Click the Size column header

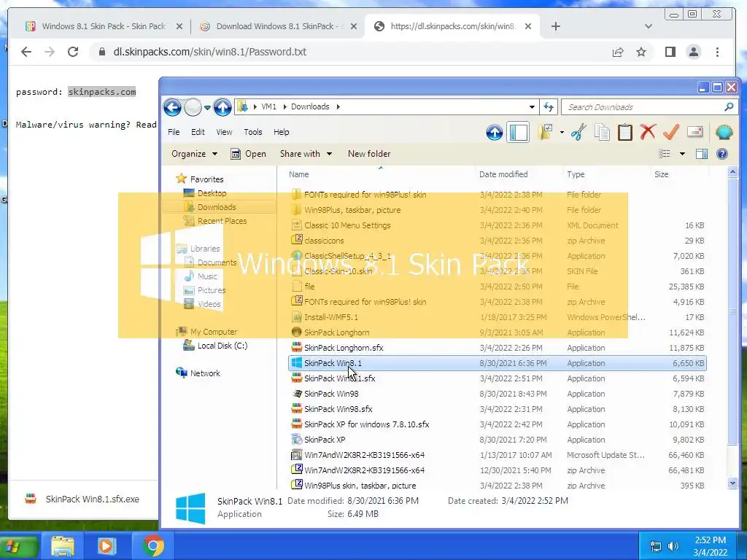click(680, 174)
